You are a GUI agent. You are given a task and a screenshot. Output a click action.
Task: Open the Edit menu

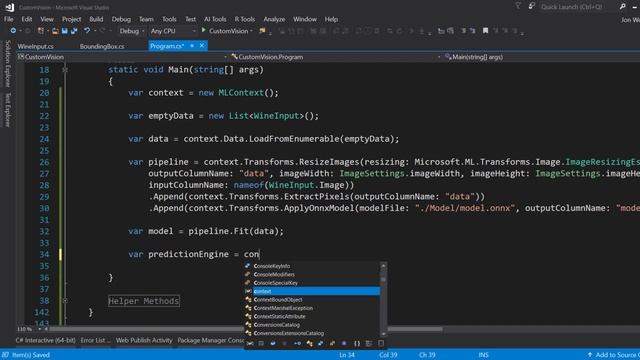point(27,19)
